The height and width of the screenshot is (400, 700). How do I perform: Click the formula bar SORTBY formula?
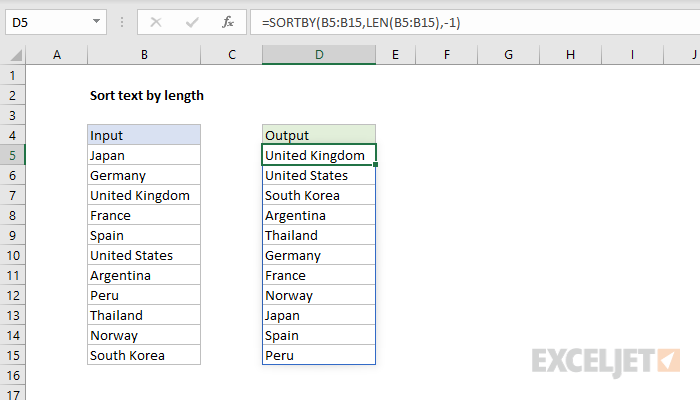click(361, 22)
